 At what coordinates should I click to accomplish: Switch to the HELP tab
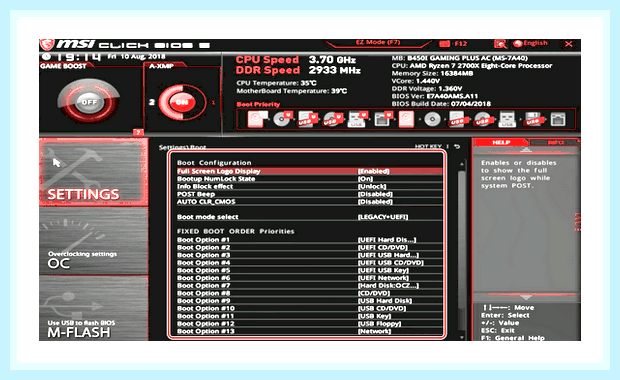pos(501,142)
